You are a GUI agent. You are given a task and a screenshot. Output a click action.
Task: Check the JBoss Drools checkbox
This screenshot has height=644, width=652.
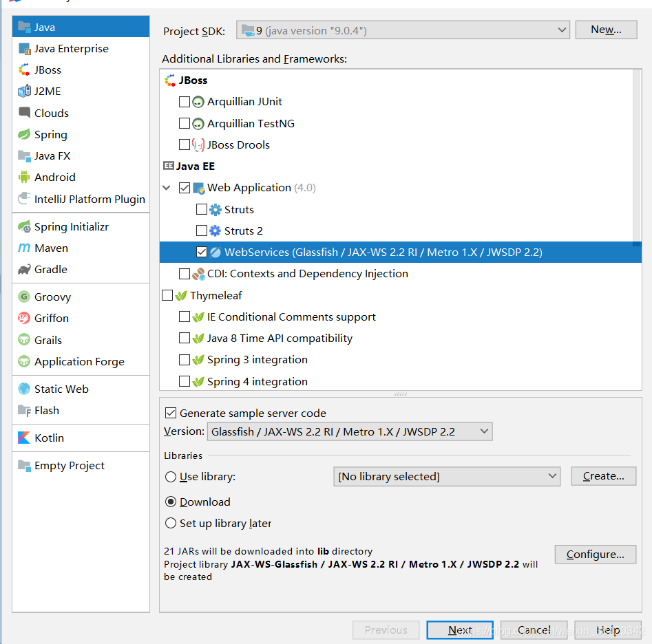[185, 144]
